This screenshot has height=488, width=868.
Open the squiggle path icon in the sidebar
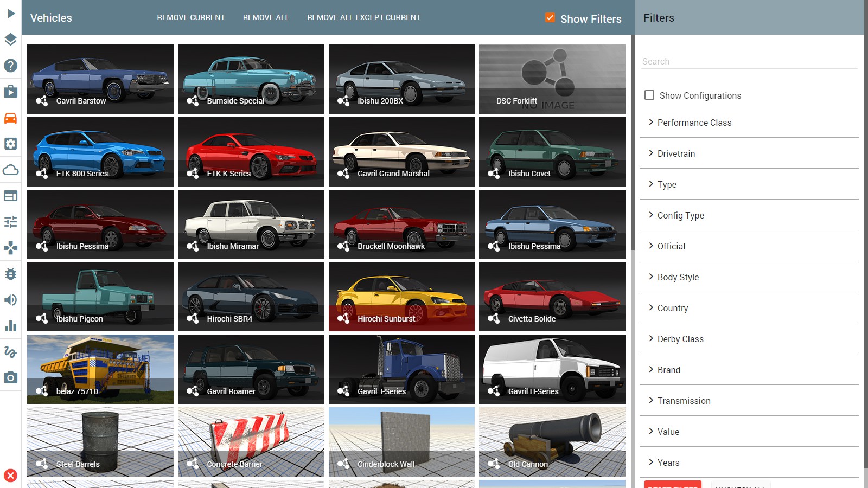click(10, 352)
